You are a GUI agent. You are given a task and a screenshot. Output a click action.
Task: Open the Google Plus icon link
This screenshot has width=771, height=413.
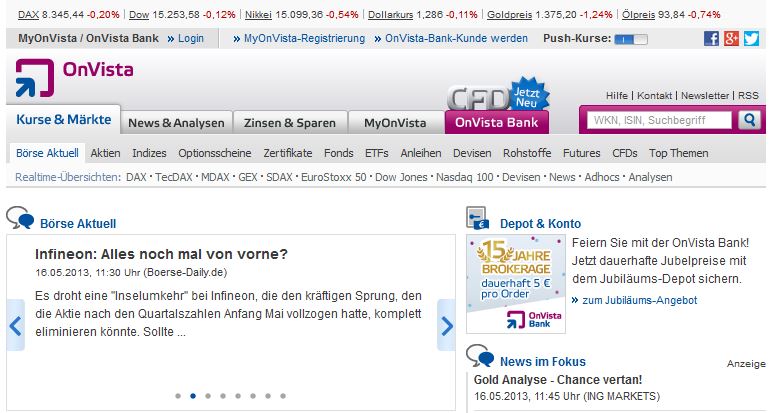pos(731,38)
